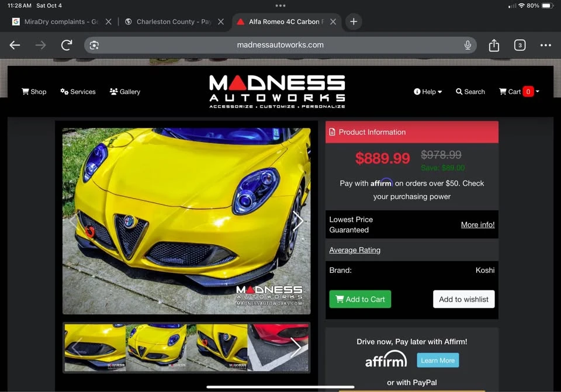Tap the three-dot multitasking indicator at top
This screenshot has width=561, height=392.
point(280,6)
